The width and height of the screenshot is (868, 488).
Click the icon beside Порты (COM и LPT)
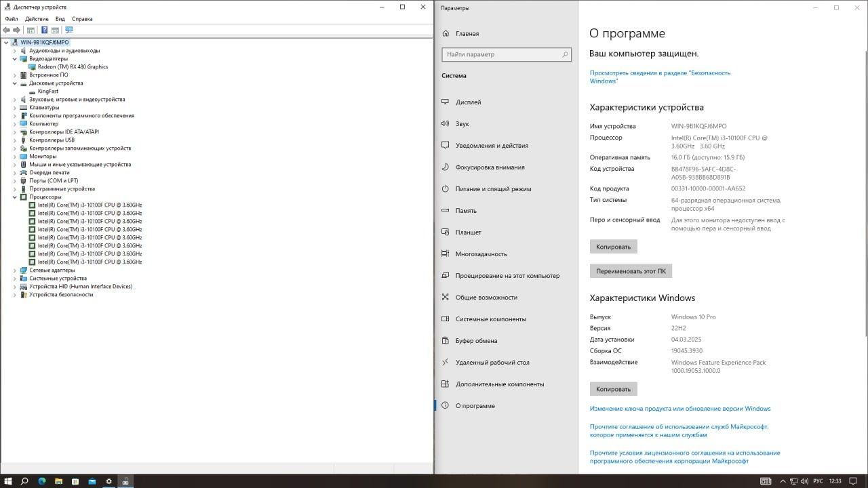pyautogui.click(x=24, y=180)
